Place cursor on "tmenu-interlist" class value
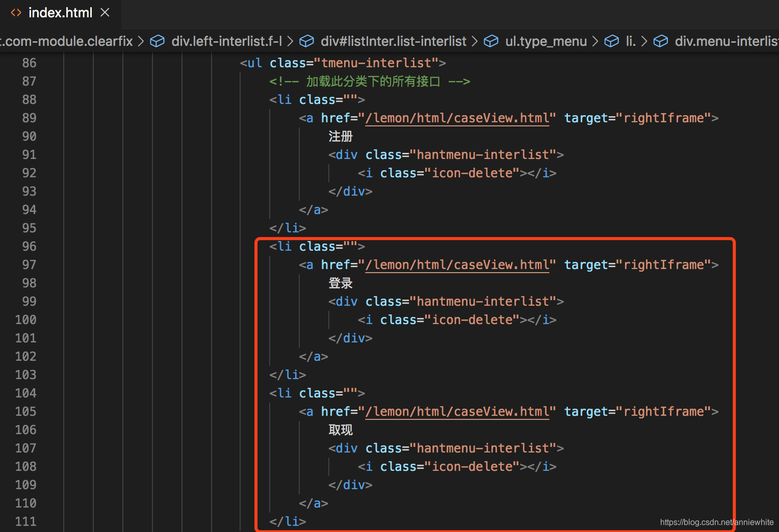 376,63
